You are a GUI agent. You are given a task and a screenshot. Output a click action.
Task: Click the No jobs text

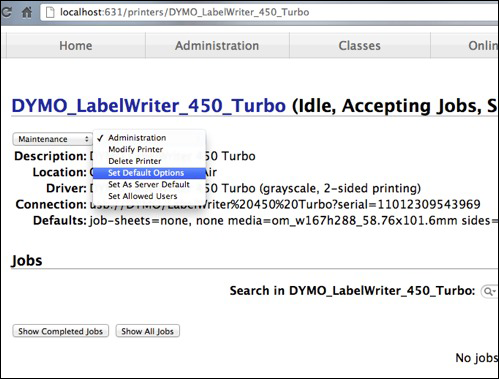pyautogui.click(x=477, y=358)
